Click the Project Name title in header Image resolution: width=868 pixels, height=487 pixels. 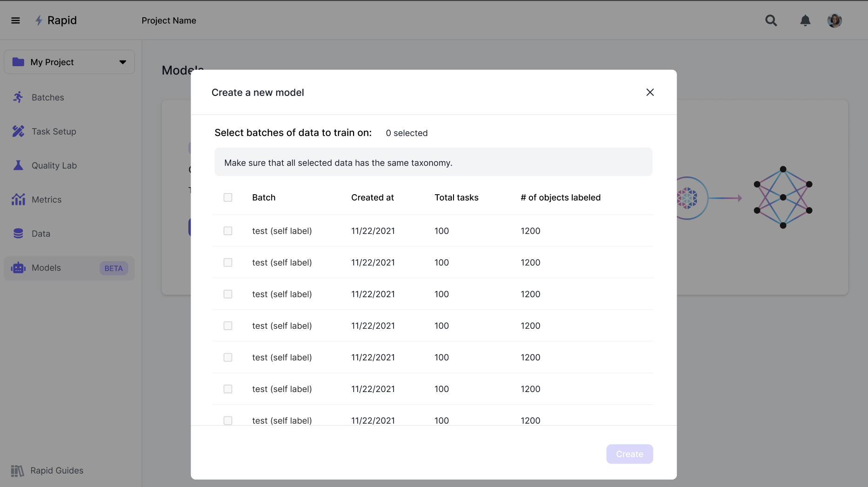click(169, 20)
